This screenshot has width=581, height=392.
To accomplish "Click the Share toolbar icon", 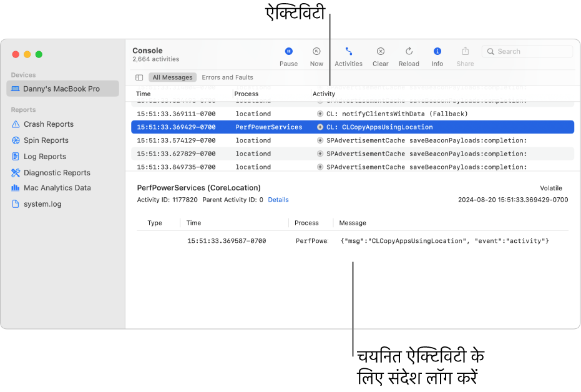I will click(x=466, y=51).
